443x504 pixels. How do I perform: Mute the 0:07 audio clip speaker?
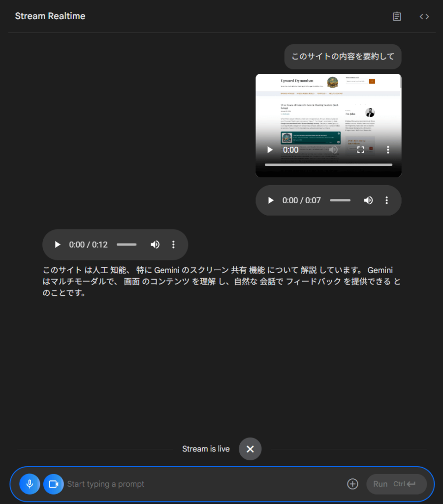click(368, 200)
